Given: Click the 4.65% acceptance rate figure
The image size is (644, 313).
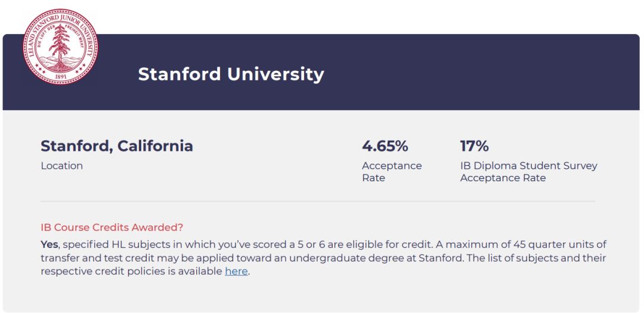Looking at the screenshot, I should click(385, 146).
